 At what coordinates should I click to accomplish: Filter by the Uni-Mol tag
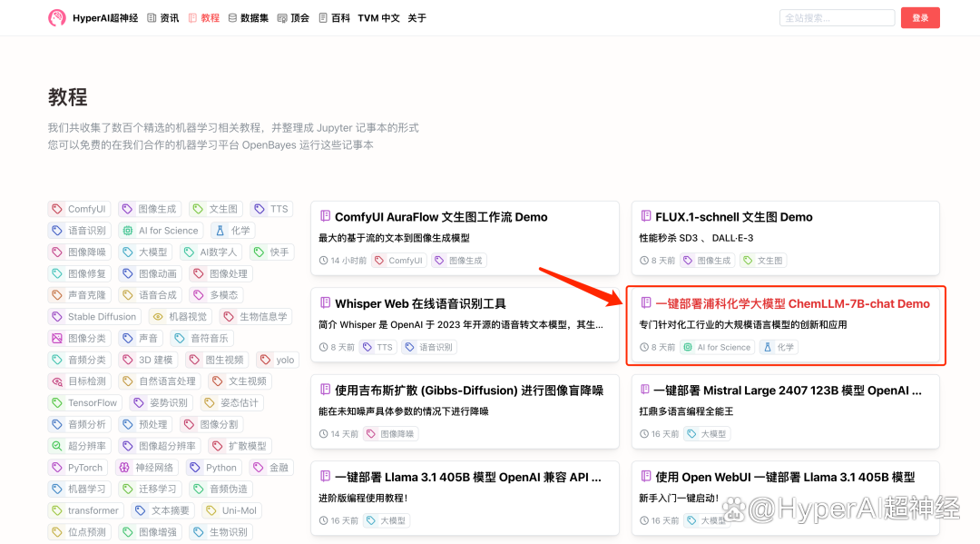[232, 510]
